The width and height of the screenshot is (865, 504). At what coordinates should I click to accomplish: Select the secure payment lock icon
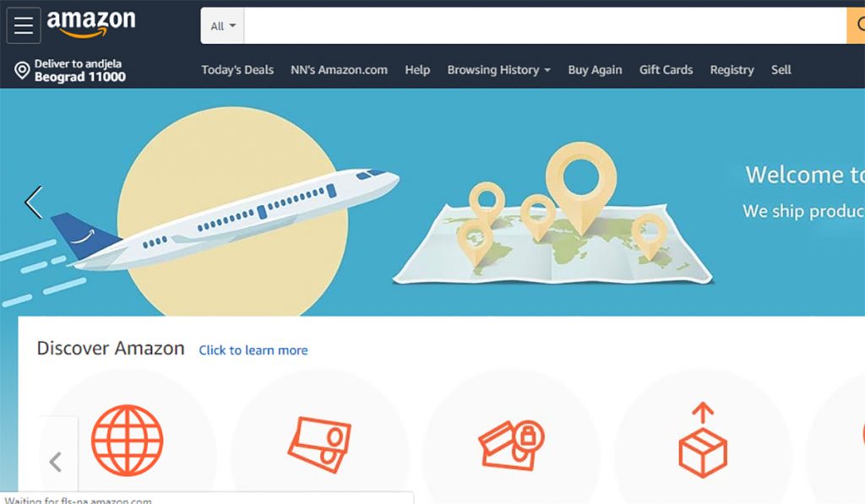511,445
